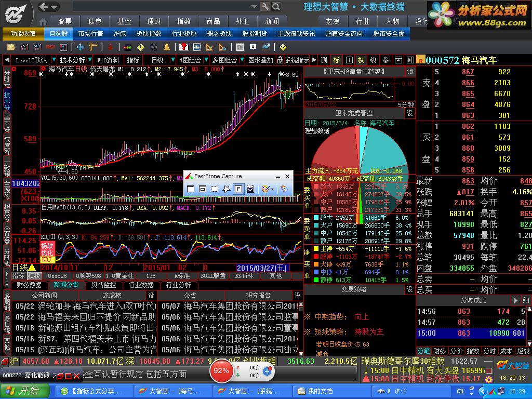Viewport: 532px width, 399px height.
Task: Switch to the 自选股 tab
Action: 59,34
